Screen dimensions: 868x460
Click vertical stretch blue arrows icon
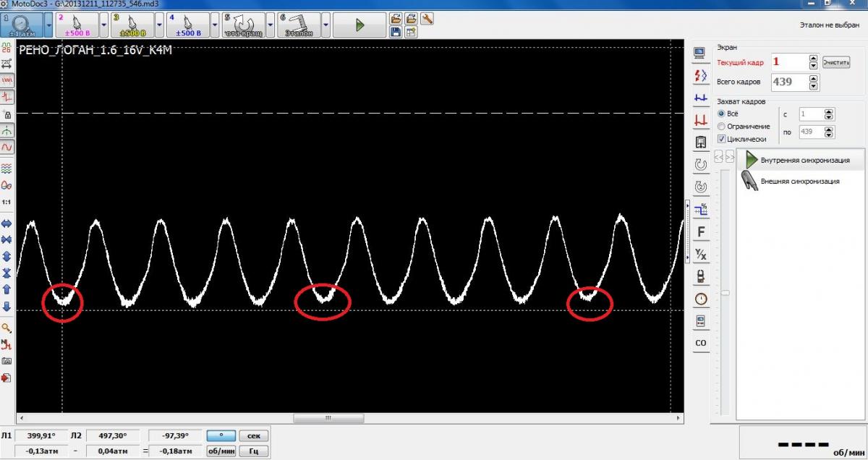coord(7,256)
